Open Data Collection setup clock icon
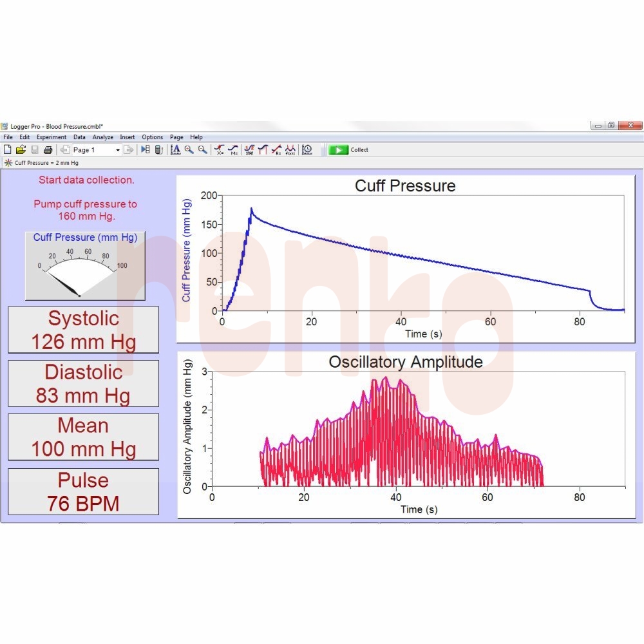 pyautogui.click(x=307, y=149)
